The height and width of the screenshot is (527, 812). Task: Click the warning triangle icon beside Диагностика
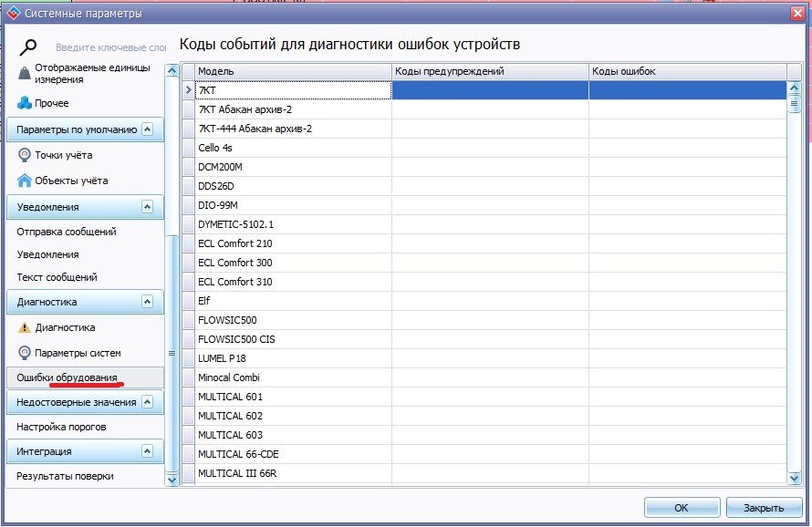(24, 327)
